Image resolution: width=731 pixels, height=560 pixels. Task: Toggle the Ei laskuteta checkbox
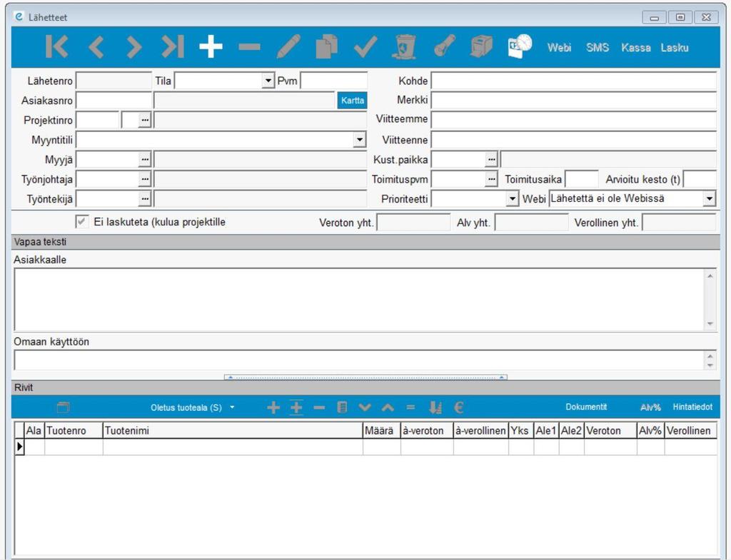pyautogui.click(x=82, y=222)
